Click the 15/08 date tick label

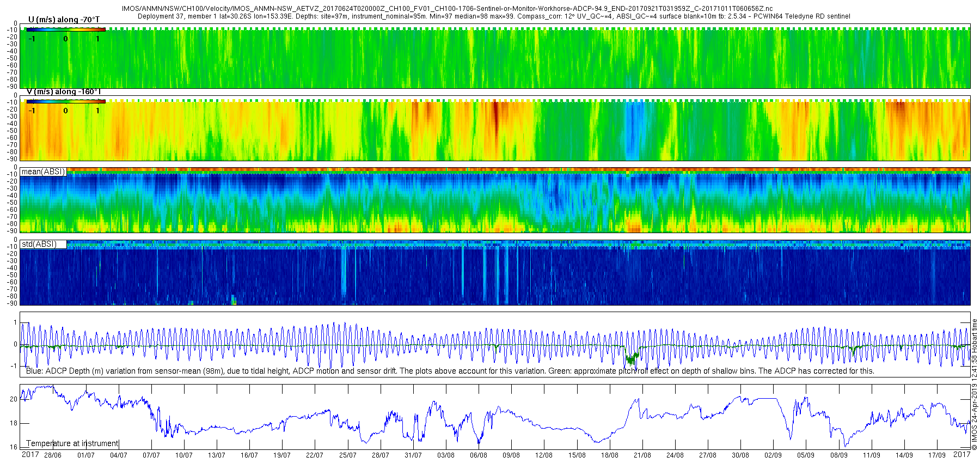click(577, 455)
